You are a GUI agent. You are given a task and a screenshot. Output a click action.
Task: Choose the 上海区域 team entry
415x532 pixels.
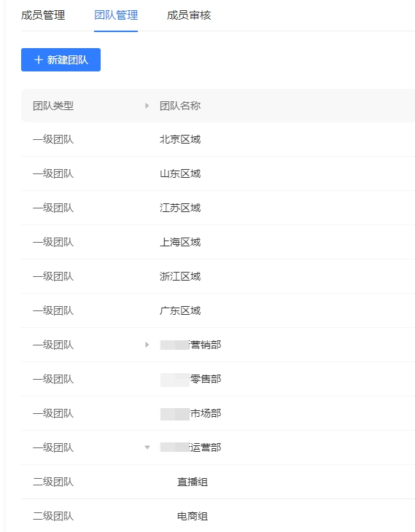pyautogui.click(x=218, y=242)
